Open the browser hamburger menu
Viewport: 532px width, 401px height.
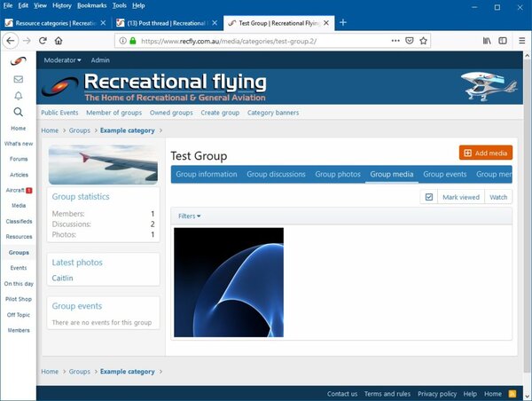[x=520, y=41]
